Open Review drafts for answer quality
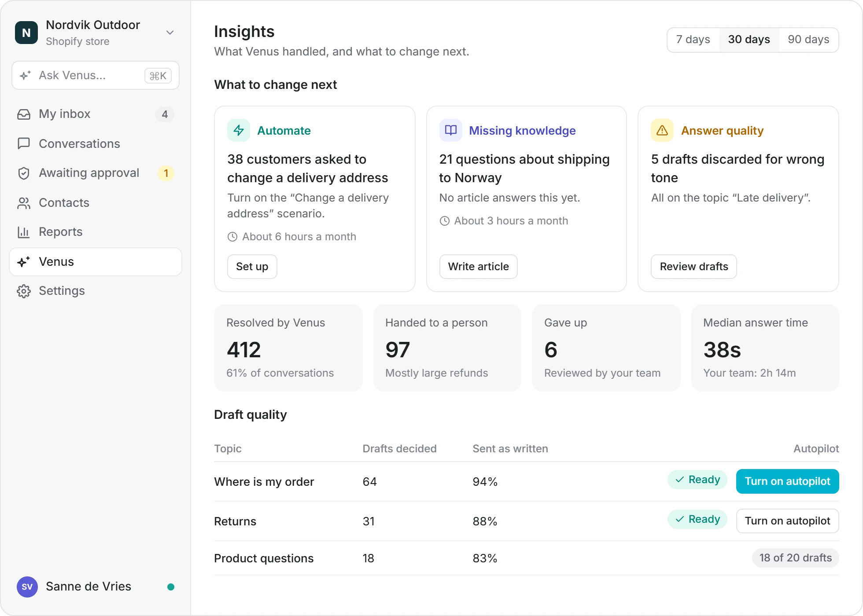This screenshot has width=863, height=616. tap(694, 267)
